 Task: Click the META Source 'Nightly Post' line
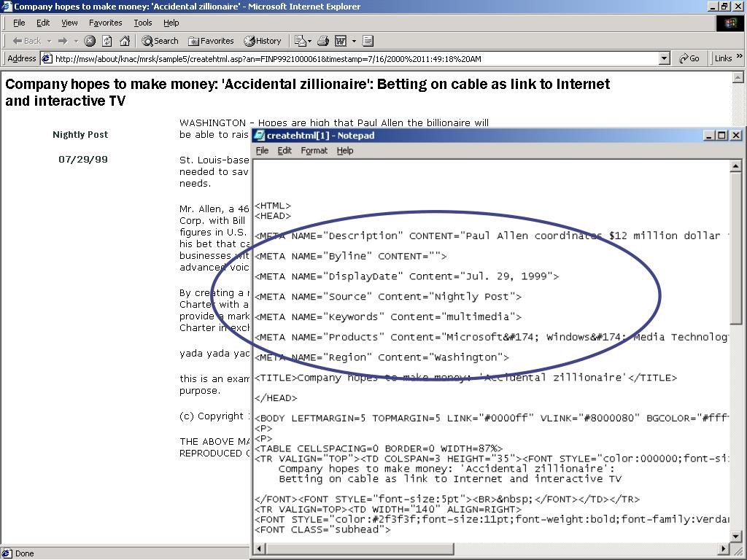pyautogui.click(x=388, y=297)
